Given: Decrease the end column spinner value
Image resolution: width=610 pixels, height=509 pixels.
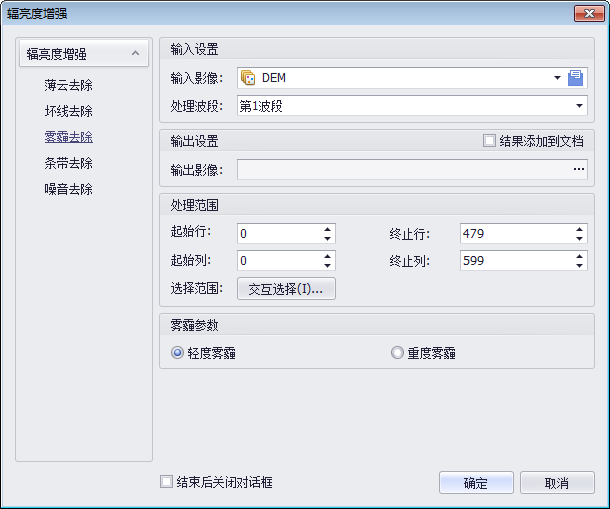Looking at the screenshot, I should pos(579,266).
